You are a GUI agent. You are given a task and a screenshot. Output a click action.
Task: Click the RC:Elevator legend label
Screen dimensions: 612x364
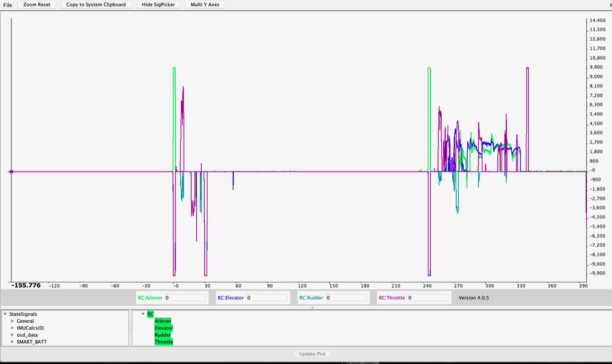230,298
